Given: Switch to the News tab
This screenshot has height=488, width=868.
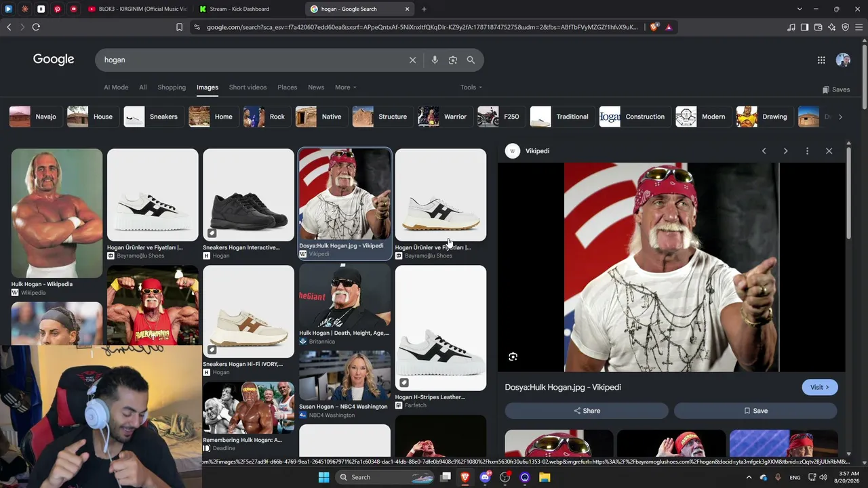Looking at the screenshot, I should coord(316,87).
